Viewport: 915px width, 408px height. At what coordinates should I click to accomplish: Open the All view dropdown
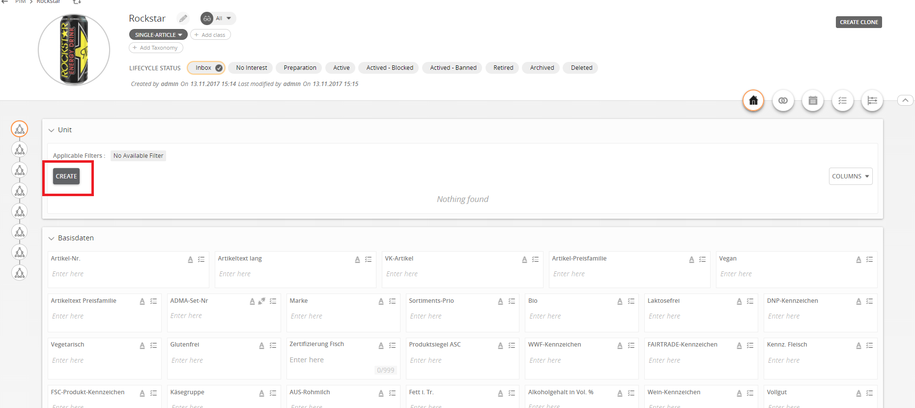coord(218,19)
